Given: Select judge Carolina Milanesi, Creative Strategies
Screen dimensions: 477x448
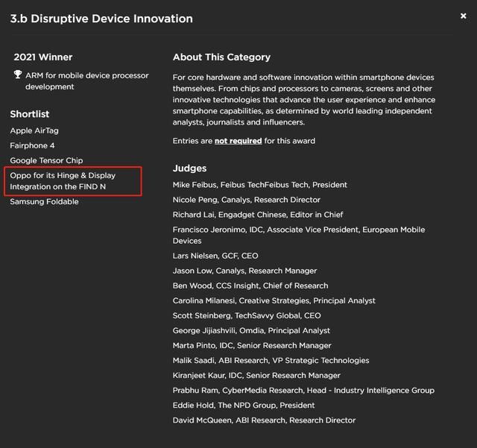Looking at the screenshot, I should (x=274, y=300).
